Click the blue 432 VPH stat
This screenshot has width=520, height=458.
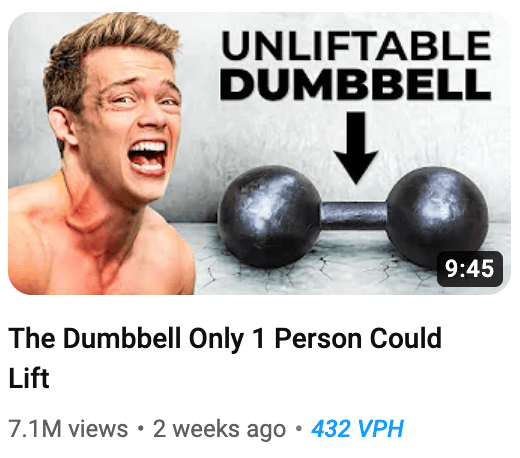pyautogui.click(x=357, y=428)
